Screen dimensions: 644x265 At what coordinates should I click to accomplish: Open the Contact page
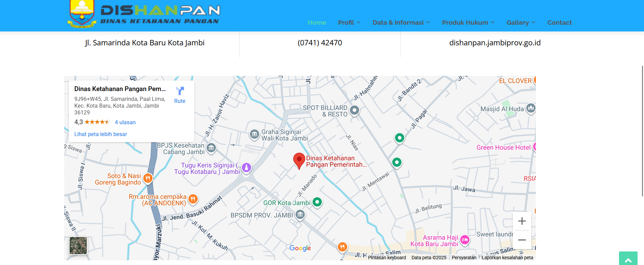559,23
